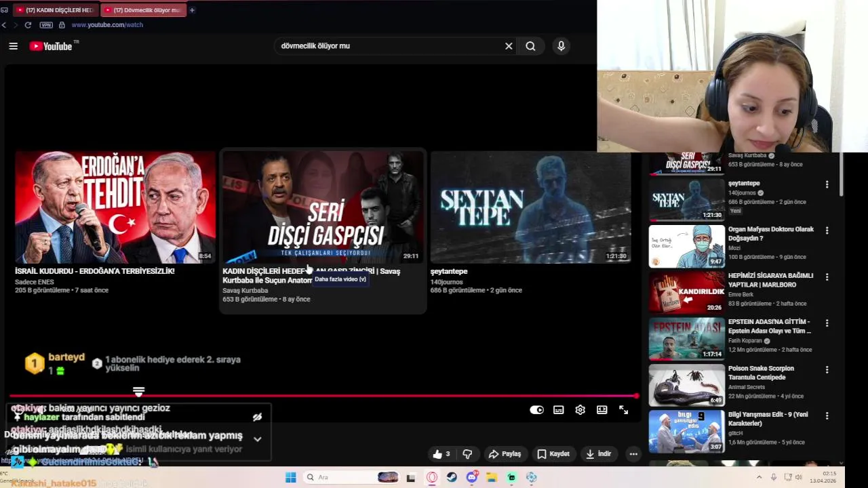The height and width of the screenshot is (488, 868).
Task: Start voice search with the microphone
Action: [561, 46]
